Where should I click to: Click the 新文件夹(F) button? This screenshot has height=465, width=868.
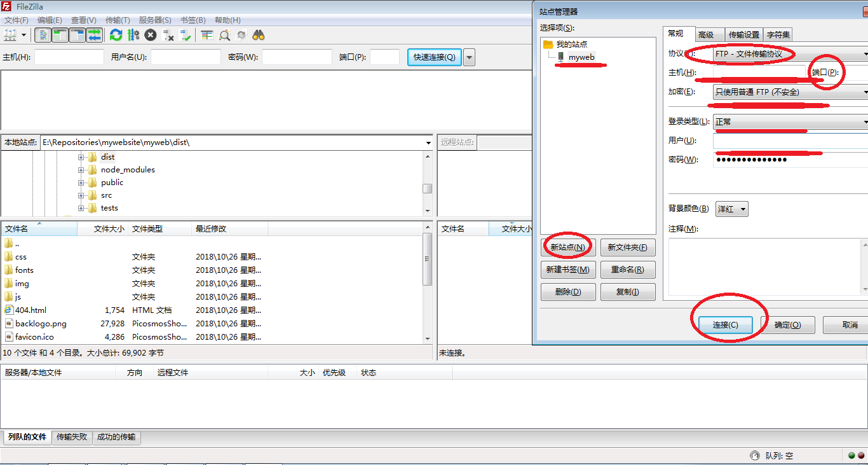click(x=627, y=247)
